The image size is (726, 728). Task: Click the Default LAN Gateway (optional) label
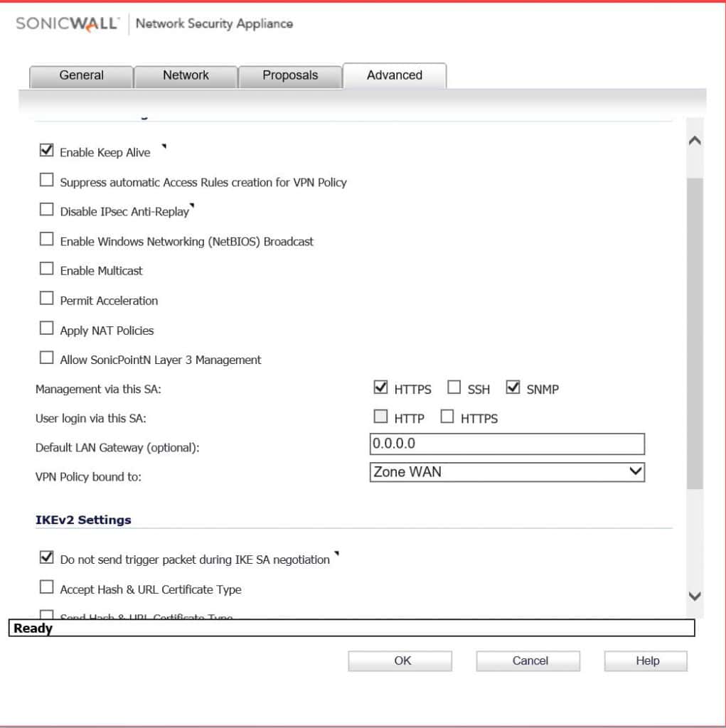pyautogui.click(x=117, y=448)
